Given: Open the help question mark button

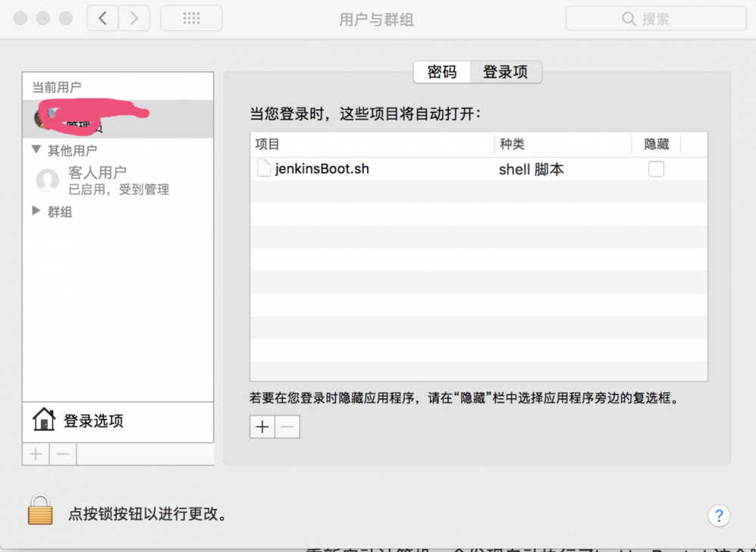Looking at the screenshot, I should (x=718, y=516).
